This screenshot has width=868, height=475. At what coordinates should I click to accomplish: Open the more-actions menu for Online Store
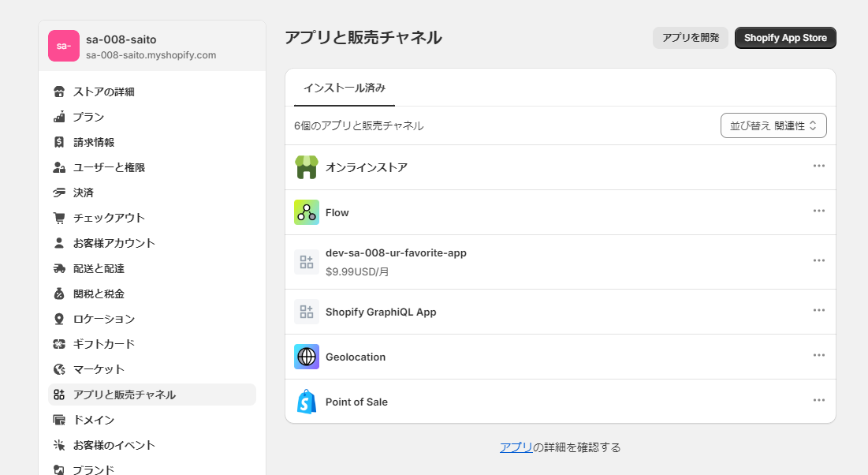[x=819, y=166]
